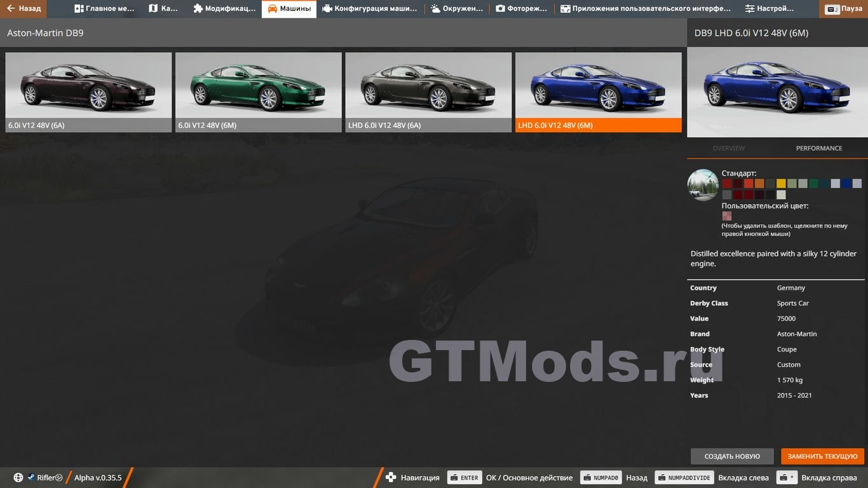Click the NUMPAD0 key hint for Назад
Image resolution: width=868 pixels, height=488 pixels.
point(601,478)
